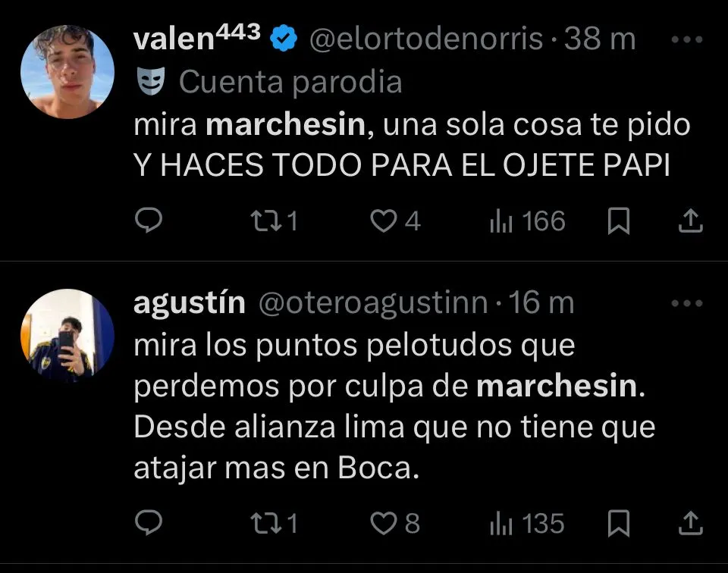The height and width of the screenshot is (573, 728).
Task: Go to @oteroagustinn profile handle
Action: 373,303
